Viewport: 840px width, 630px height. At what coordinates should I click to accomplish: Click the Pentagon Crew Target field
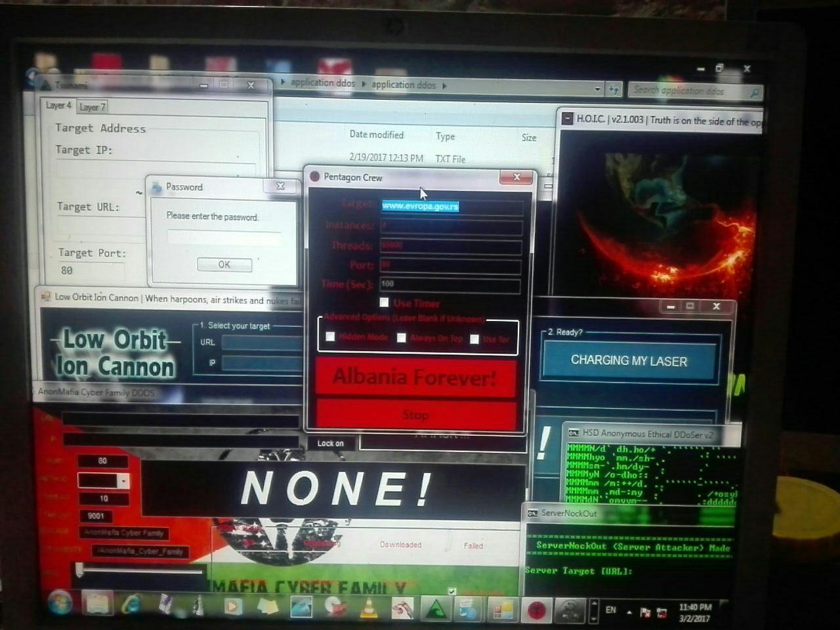(x=451, y=207)
